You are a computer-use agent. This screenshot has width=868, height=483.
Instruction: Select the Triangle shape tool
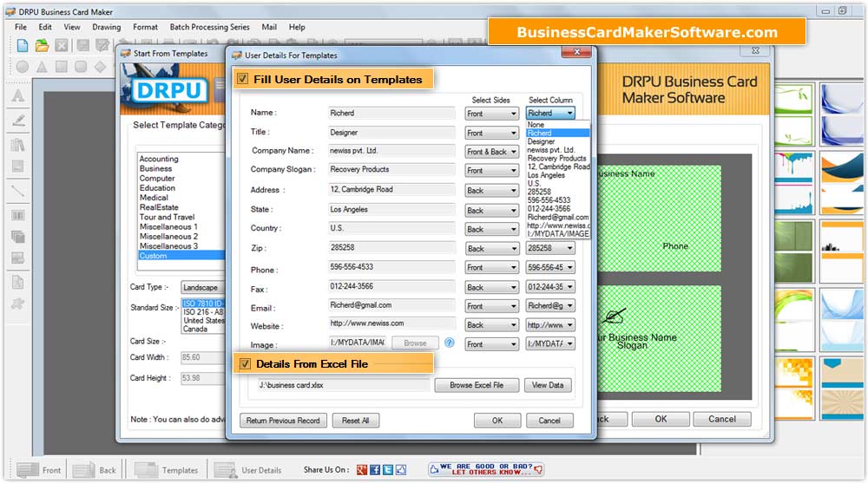42,67
